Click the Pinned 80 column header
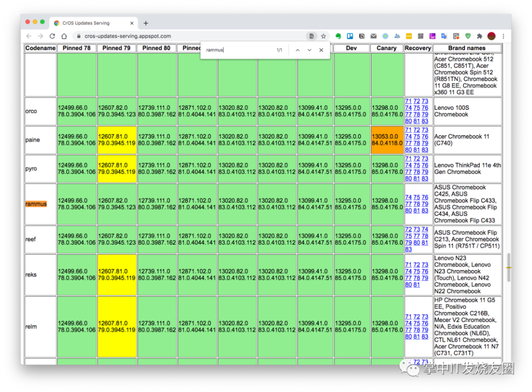The height and width of the screenshot is (392, 532). pyautogui.click(x=157, y=48)
